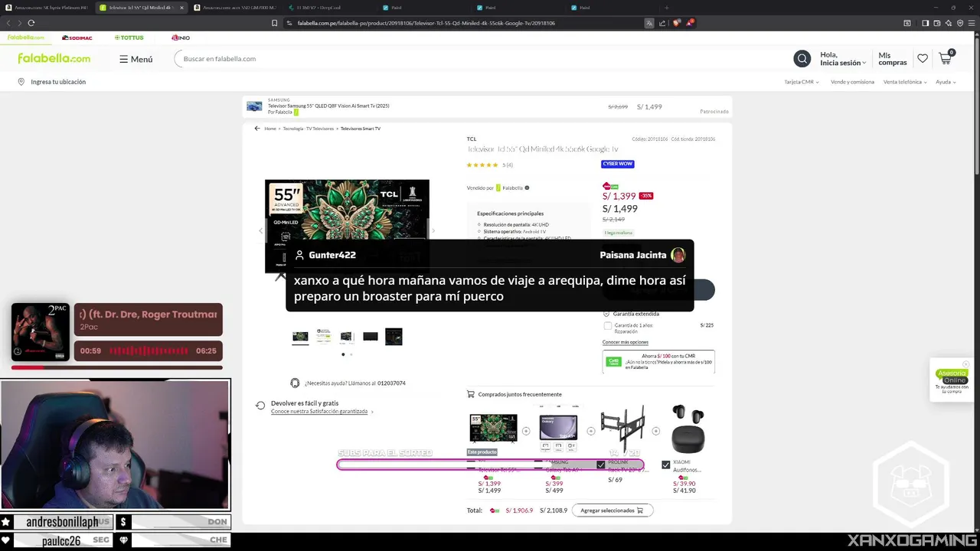This screenshot has height=551, width=980.
Task: Switch to the Tottus store tab
Action: [129, 37]
